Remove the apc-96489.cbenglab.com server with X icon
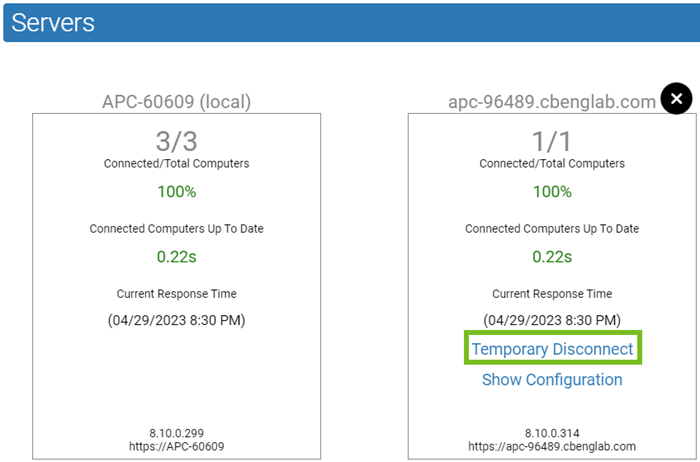Screen dimensions: 700x462 (676, 99)
